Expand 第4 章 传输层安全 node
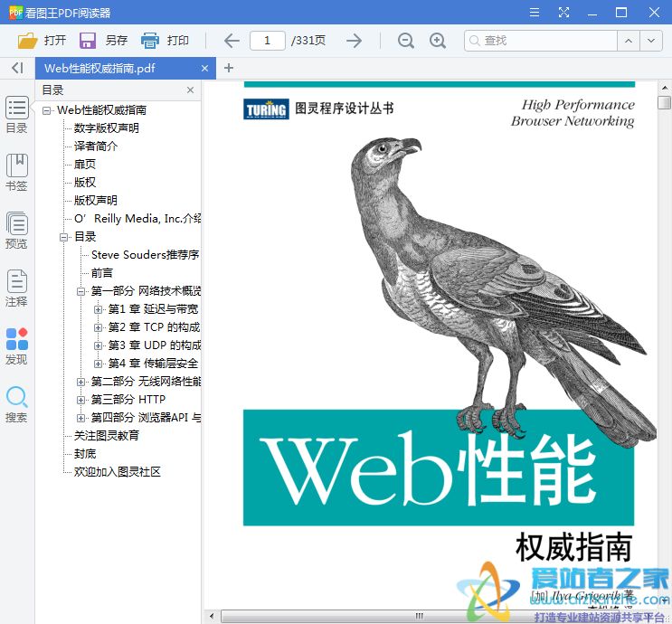Screen dimensions: 672x624 (98, 364)
